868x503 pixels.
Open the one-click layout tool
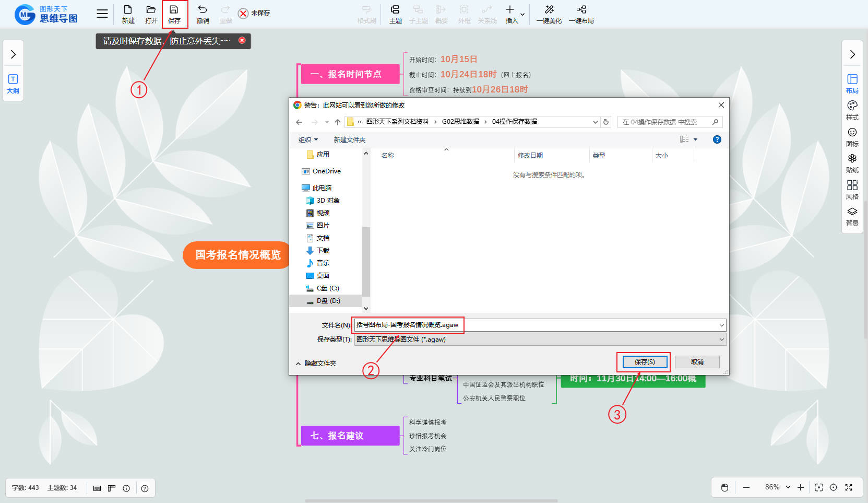coord(581,14)
